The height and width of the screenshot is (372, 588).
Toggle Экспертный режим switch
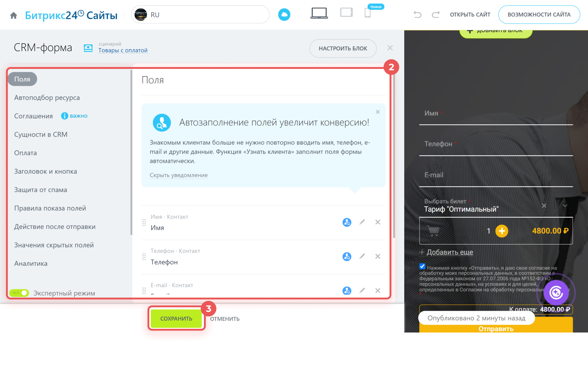(19, 293)
